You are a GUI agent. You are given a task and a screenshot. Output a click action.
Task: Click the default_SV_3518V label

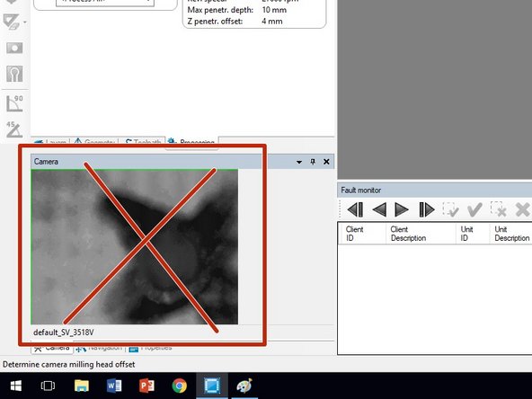pos(64,332)
